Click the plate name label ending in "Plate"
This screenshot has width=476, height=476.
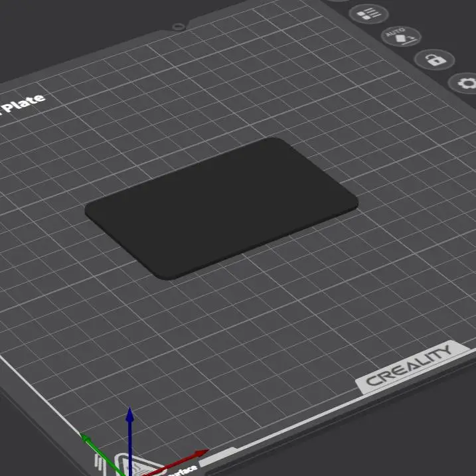[22, 105]
